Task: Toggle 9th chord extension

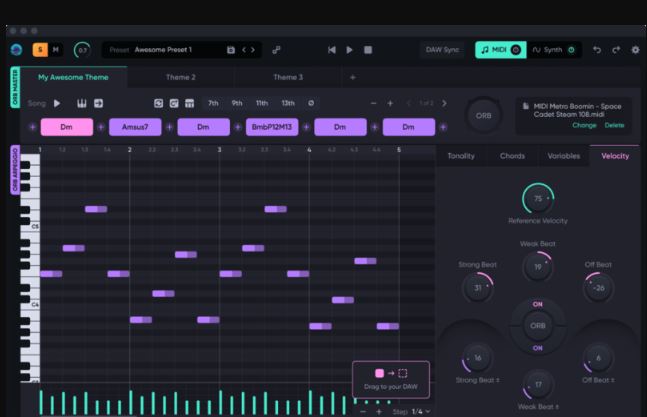Action: point(237,103)
